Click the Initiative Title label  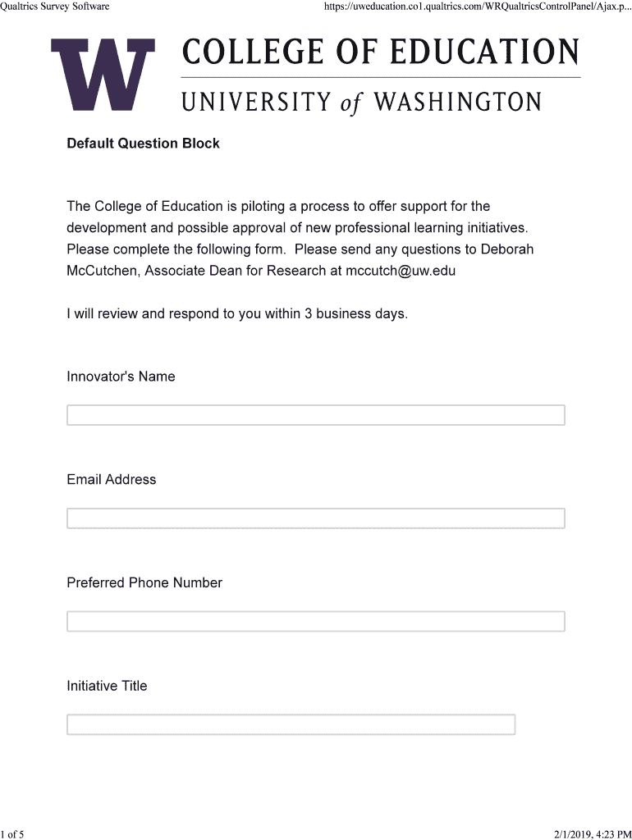(x=107, y=686)
